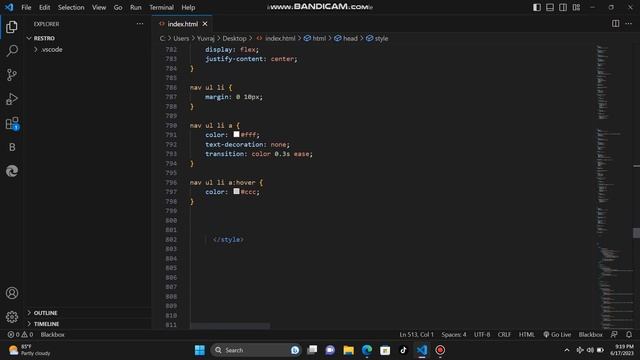Split the editor right
Viewport: 640px width, 360px height.
click(x=616, y=24)
